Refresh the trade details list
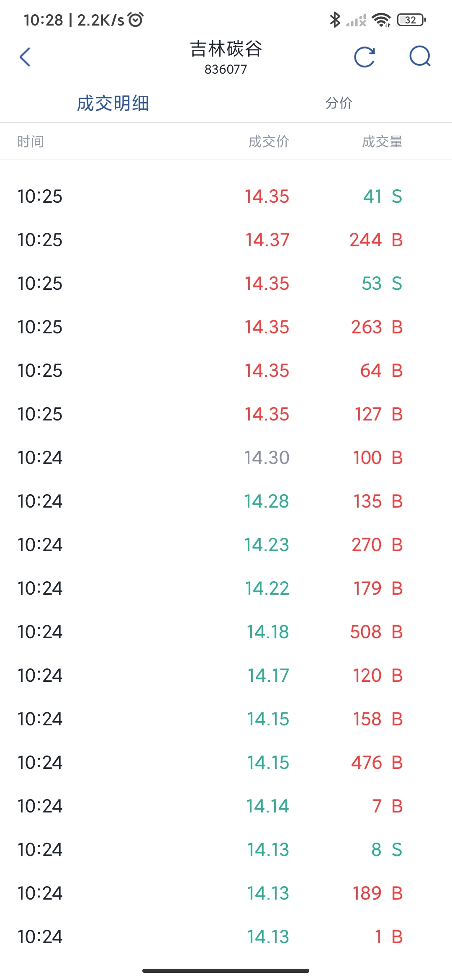The image size is (452, 980). [365, 57]
